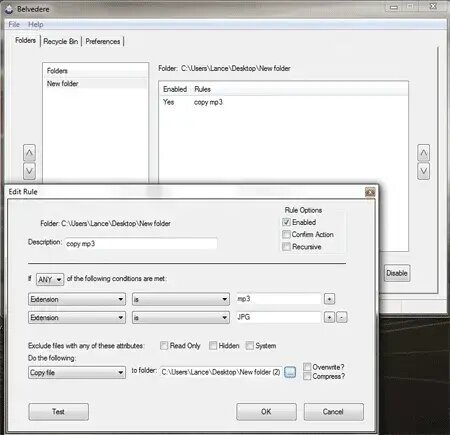Move rule up with right up arrow
Screen dimensions: 450x435
[x=423, y=153]
